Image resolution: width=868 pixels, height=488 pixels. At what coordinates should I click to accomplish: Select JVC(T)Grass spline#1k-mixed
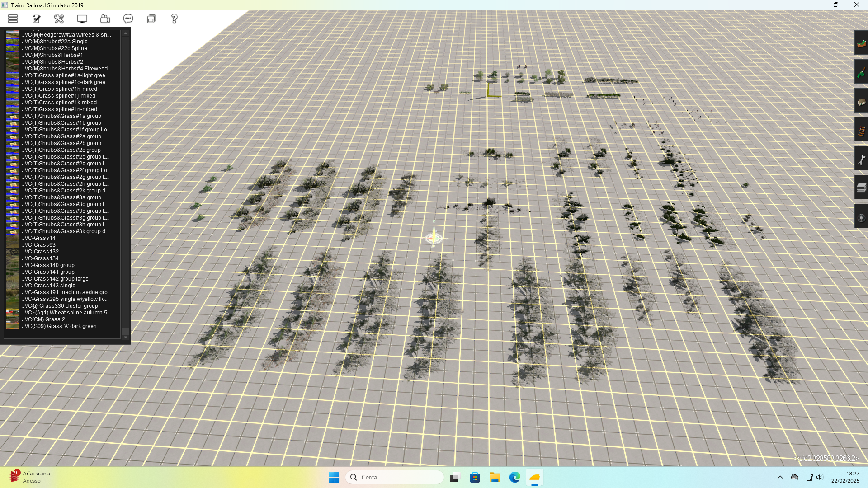pyautogui.click(x=59, y=103)
